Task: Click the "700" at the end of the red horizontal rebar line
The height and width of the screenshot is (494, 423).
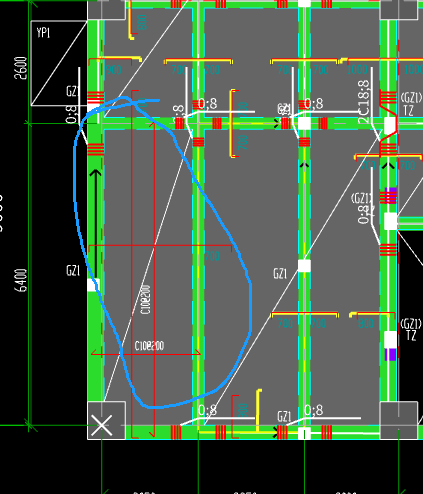Action: coord(212,256)
